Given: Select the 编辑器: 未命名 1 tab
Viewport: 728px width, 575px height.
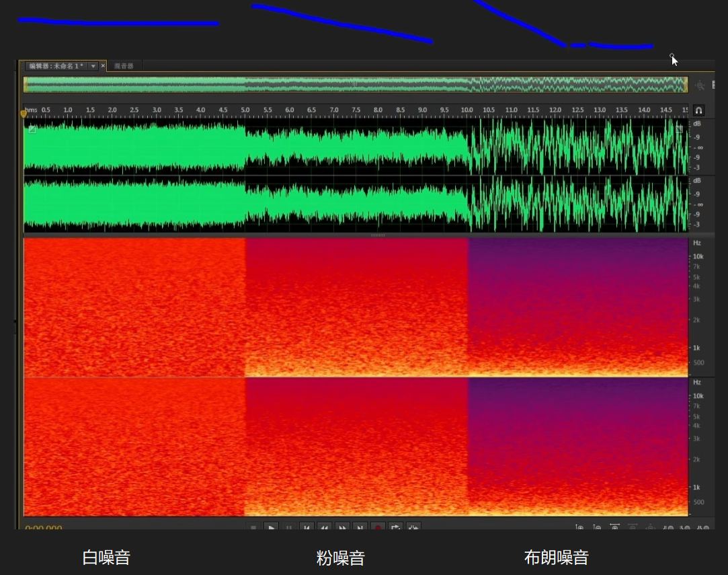Looking at the screenshot, I should coord(56,66).
